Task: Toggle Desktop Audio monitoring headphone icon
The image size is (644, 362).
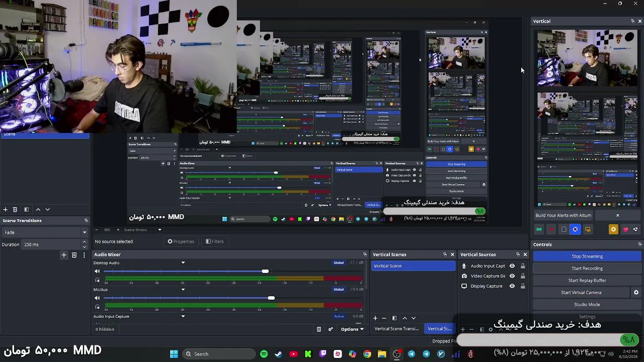Action: 97,280
